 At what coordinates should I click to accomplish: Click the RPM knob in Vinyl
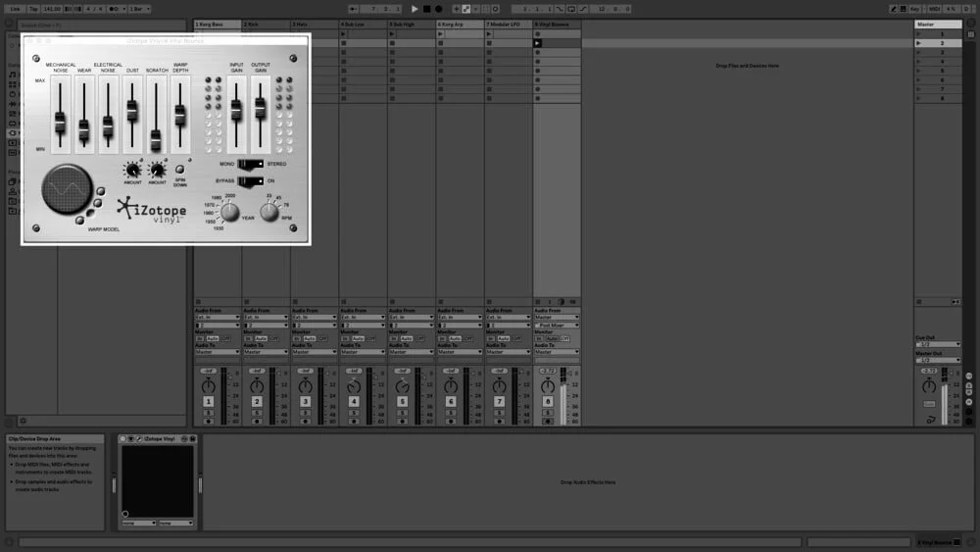(269, 212)
